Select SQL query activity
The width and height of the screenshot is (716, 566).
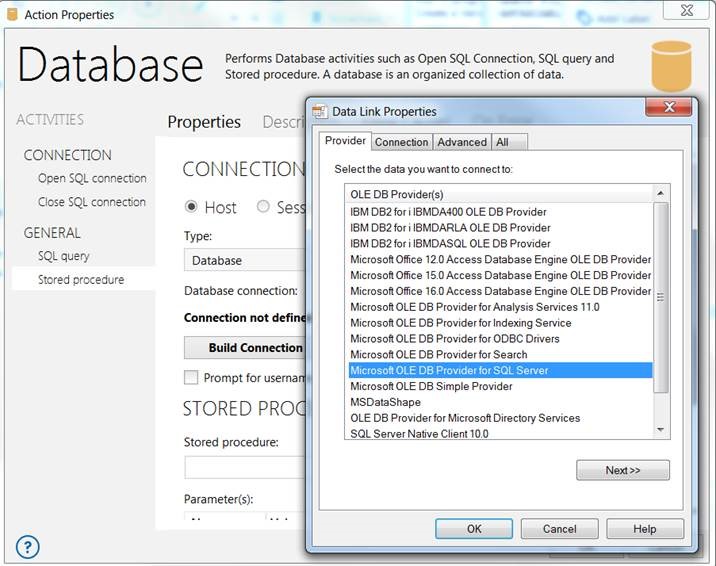[63, 256]
